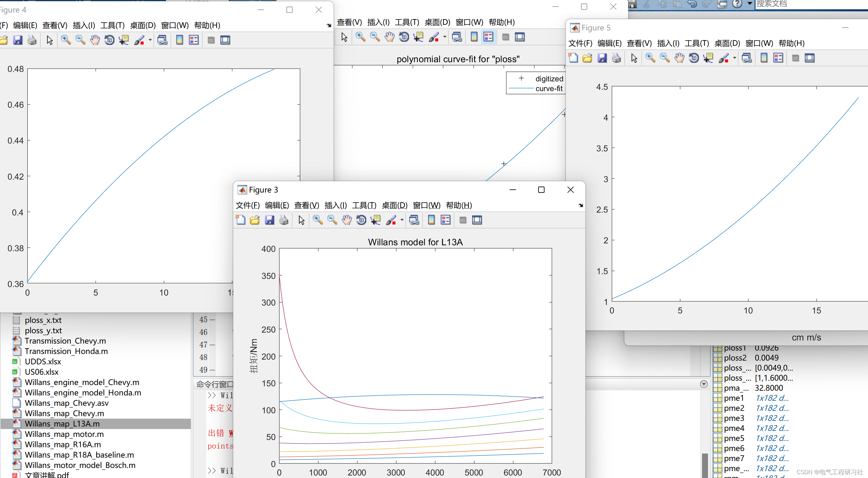Expand command window actions circular arrow button
The image size is (868, 478).
(x=704, y=384)
